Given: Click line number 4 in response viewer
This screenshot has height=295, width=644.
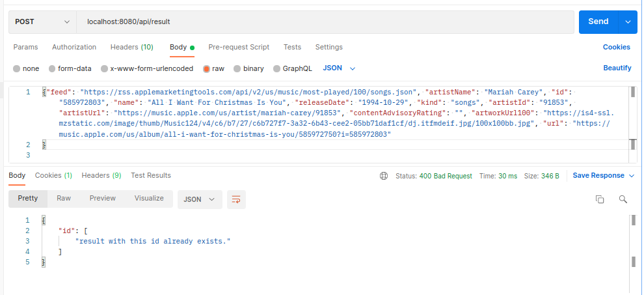Looking at the screenshot, I should coord(27,251).
